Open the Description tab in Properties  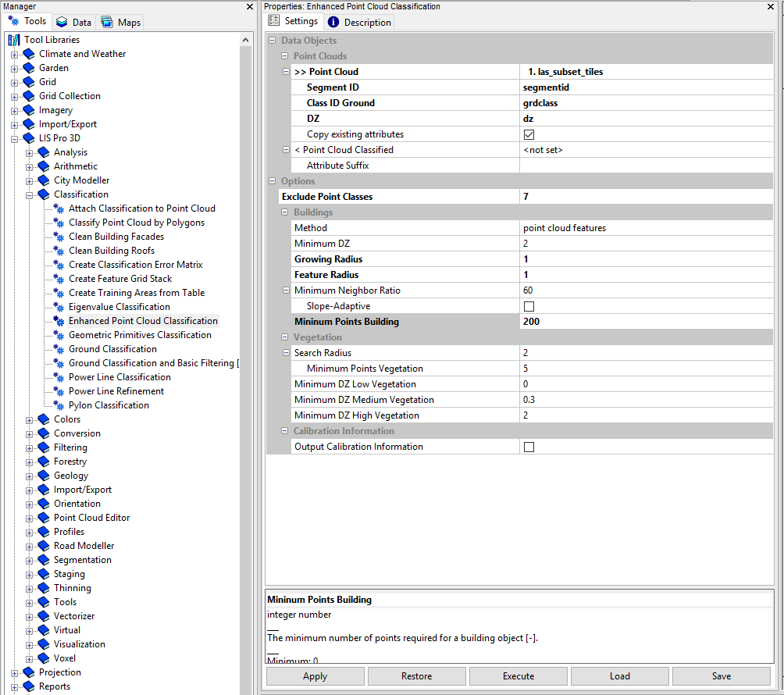[359, 23]
